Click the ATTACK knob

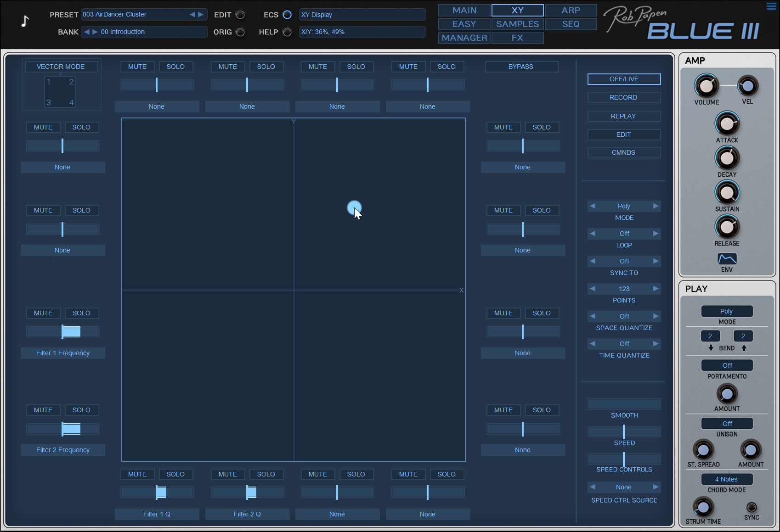click(727, 123)
